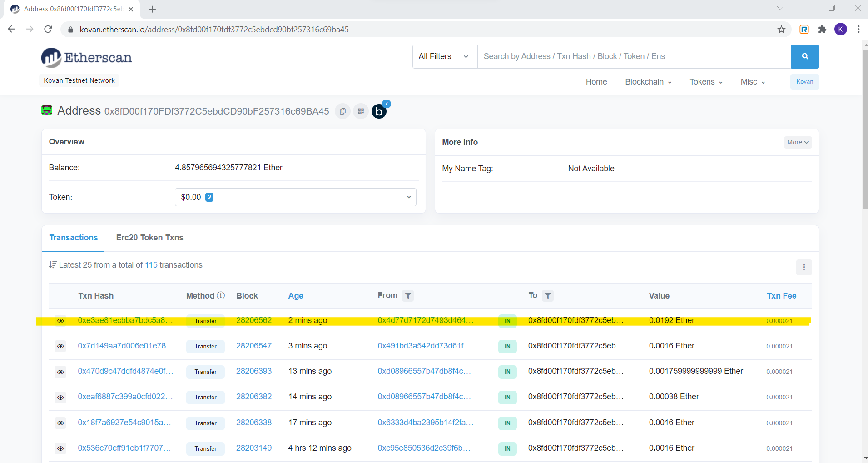
Task: Click the blue search magnifier button
Action: tap(805, 56)
